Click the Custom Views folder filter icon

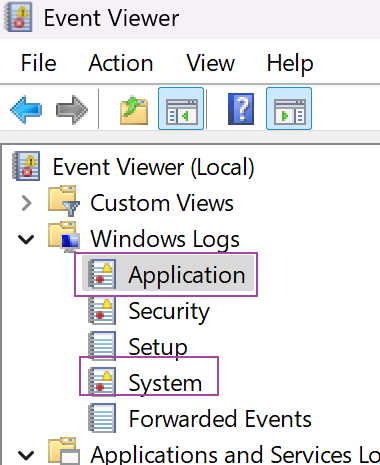coord(64,201)
